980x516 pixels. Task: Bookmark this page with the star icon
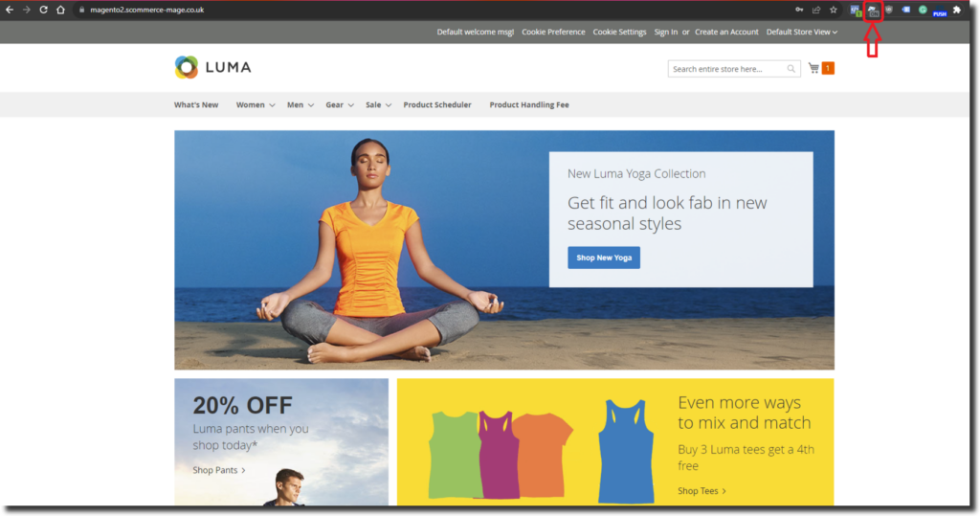(x=833, y=10)
